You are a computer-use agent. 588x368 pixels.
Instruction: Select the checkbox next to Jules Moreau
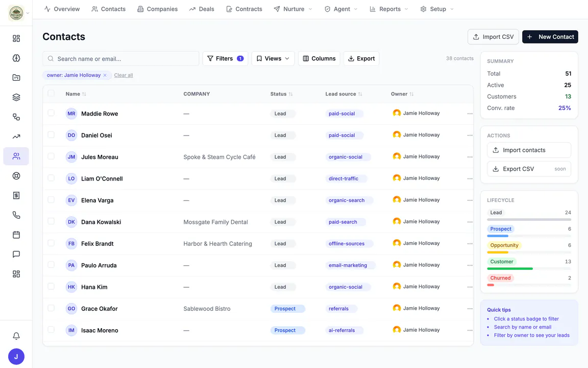point(51,156)
